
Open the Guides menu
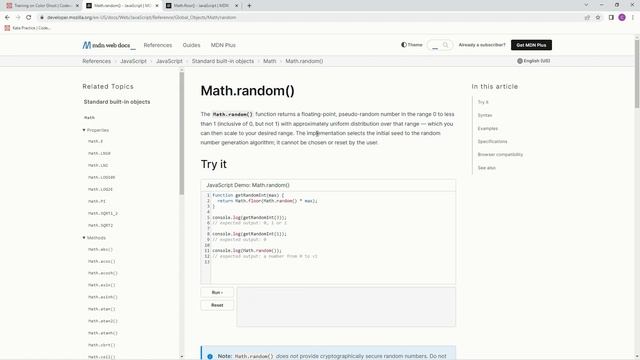[191, 45]
